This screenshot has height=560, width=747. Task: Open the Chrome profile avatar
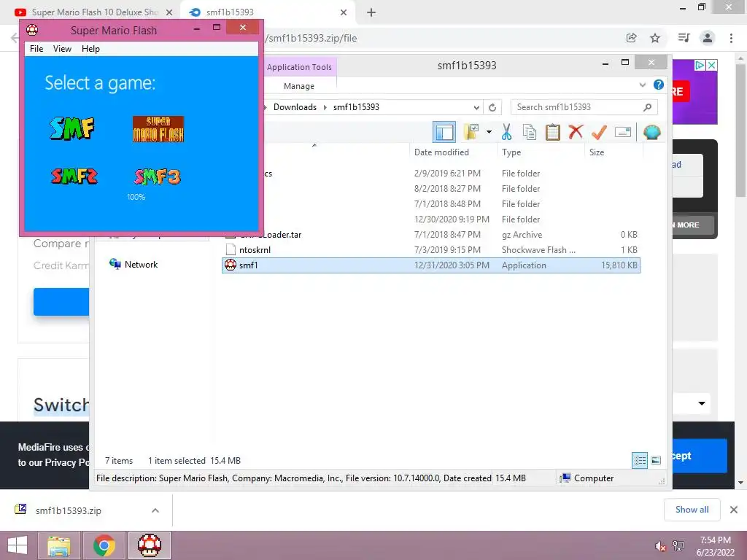pos(708,38)
